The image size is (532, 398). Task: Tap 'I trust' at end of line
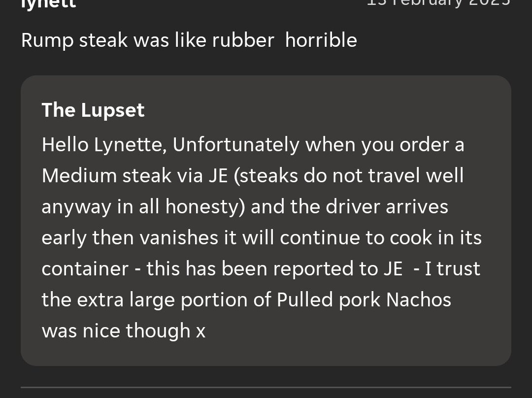[x=452, y=269]
